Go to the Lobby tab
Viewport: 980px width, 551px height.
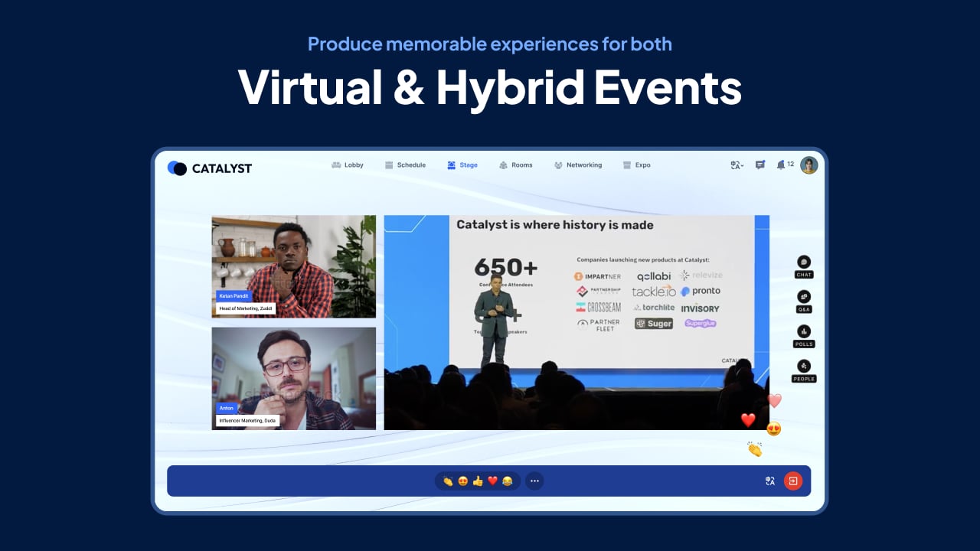[x=347, y=165]
